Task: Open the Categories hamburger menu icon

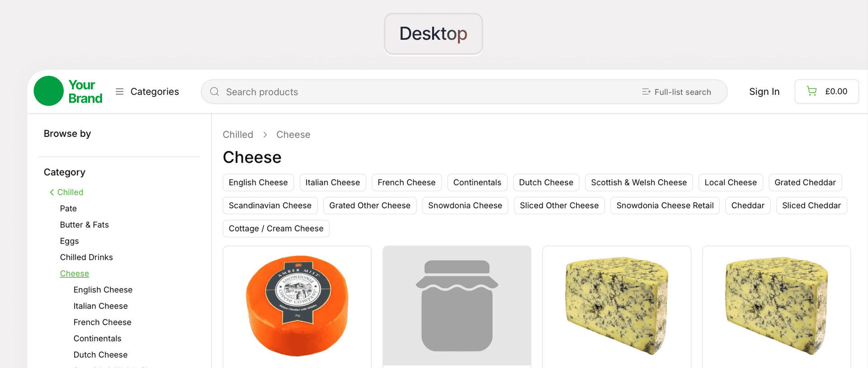Action: point(119,92)
